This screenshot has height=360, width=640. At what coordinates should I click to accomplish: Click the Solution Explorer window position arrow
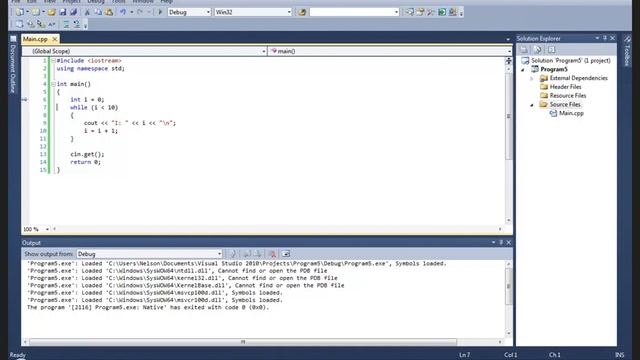[597, 38]
